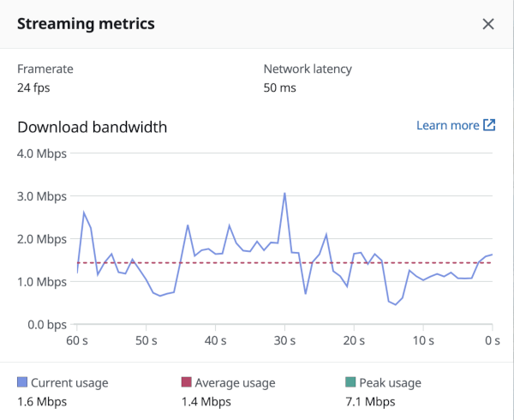This screenshot has height=420, width=514.
Task: Click the external link icon beside Learn more
Action: pos(489,126)
